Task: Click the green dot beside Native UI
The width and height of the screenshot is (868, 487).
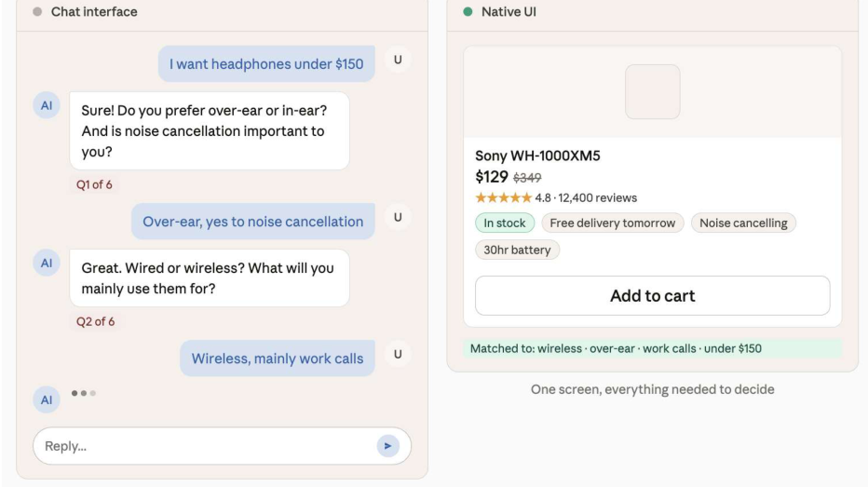Action: (x=468, y=11)
